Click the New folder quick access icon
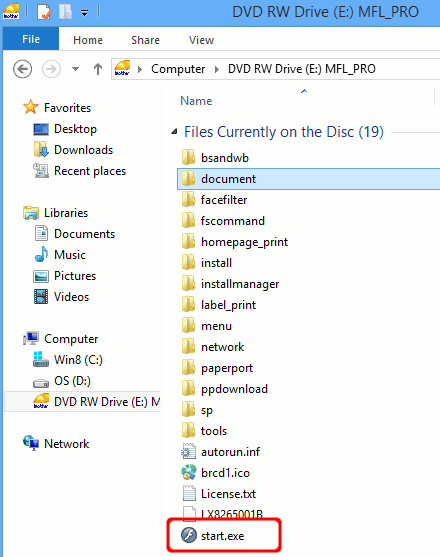 (65, 12)
